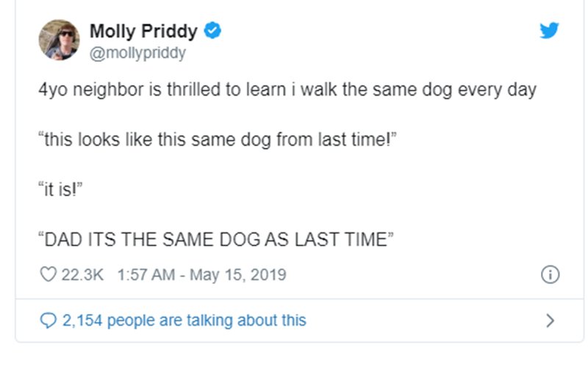Click the 1:57 AM time text

146,274
